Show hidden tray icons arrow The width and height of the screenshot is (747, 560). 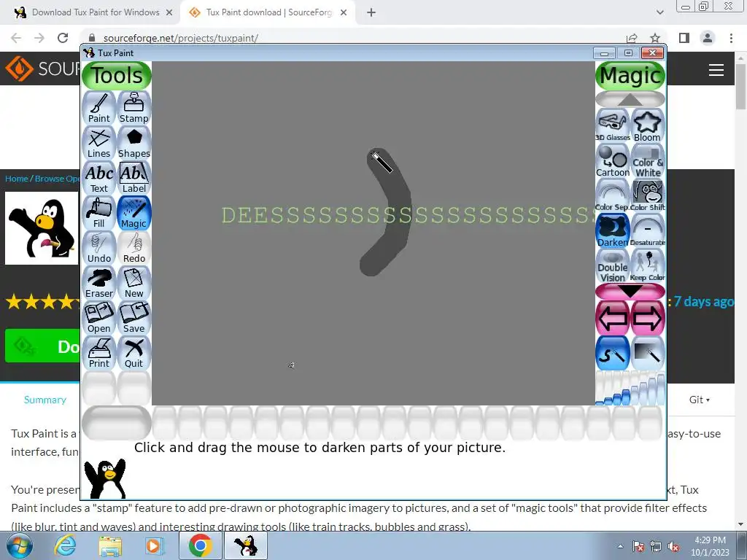click(620, 546)
